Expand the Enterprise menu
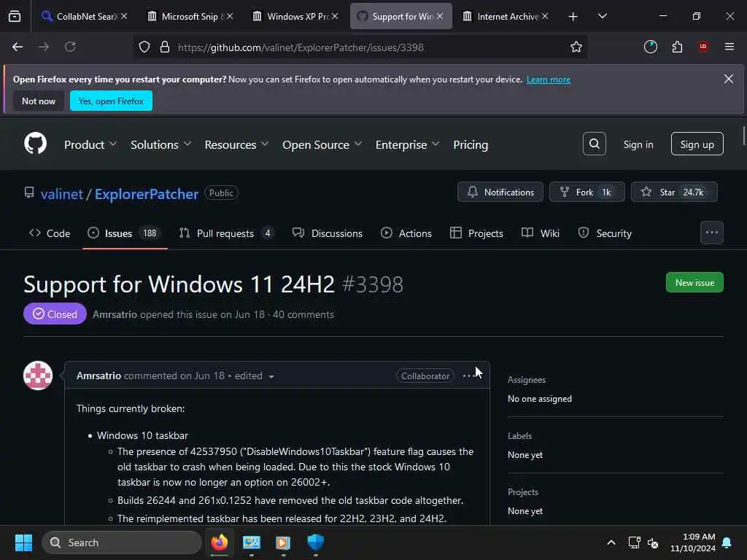 click(407, 144)
